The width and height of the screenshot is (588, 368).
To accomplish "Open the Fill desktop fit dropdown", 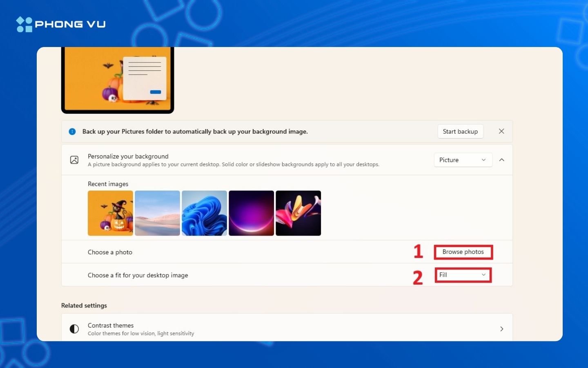I will [x=463, y=275].
